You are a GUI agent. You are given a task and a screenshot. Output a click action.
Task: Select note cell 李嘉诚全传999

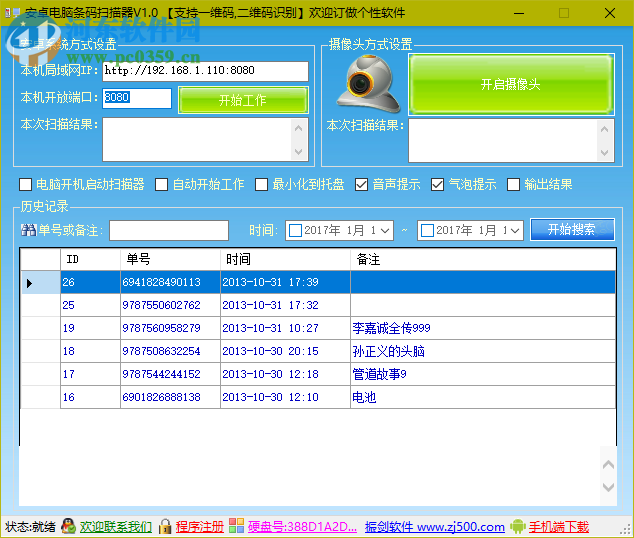tap(483, 328)
